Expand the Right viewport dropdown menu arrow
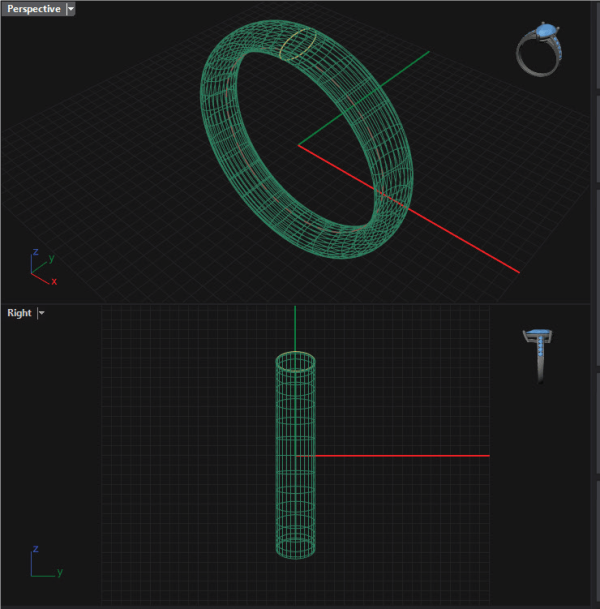Image resolution: width=600 pixels, height=609 pixels. (42, 313)
